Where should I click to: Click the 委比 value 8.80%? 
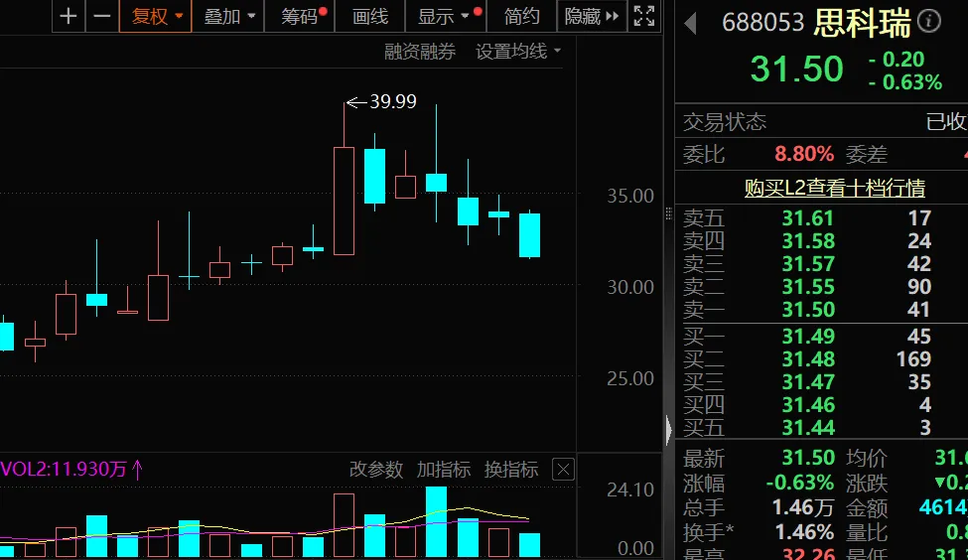coord(804,154)
